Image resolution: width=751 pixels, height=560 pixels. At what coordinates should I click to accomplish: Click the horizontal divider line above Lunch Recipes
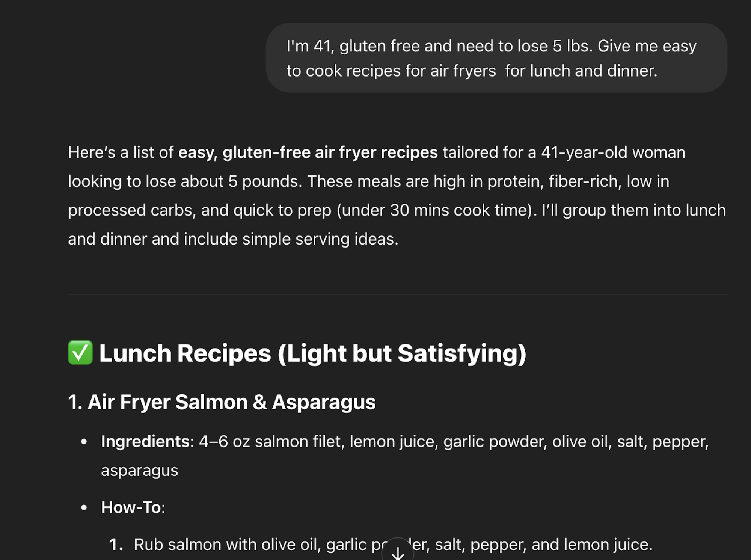coord(397,294)
